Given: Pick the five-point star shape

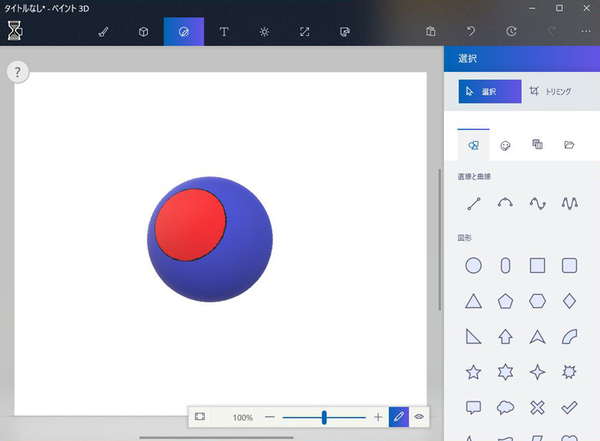Looking at the screenshot, I should click(474, 372).
